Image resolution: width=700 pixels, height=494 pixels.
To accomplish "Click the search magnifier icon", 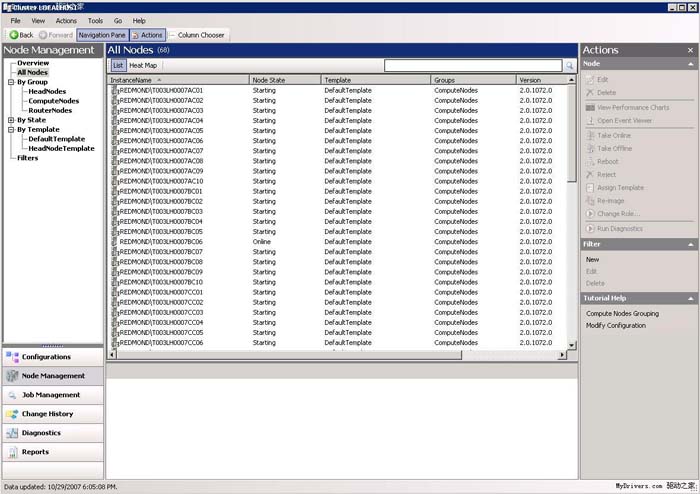I will (x=569, y=66).
